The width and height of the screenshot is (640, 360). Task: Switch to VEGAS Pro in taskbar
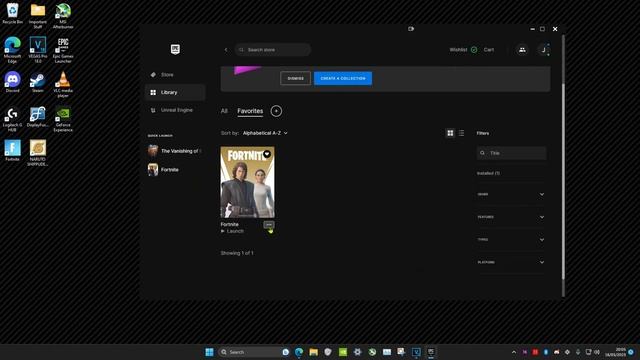pos(416,352)
